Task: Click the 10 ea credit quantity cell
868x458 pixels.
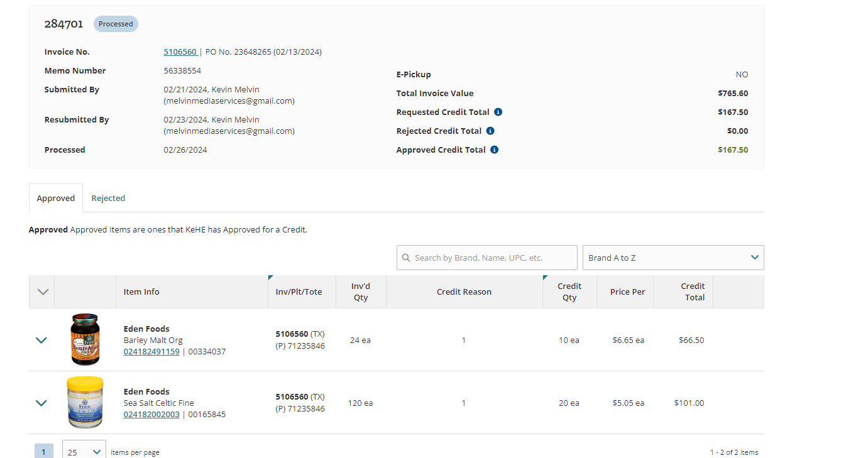Action: (569, 340)
